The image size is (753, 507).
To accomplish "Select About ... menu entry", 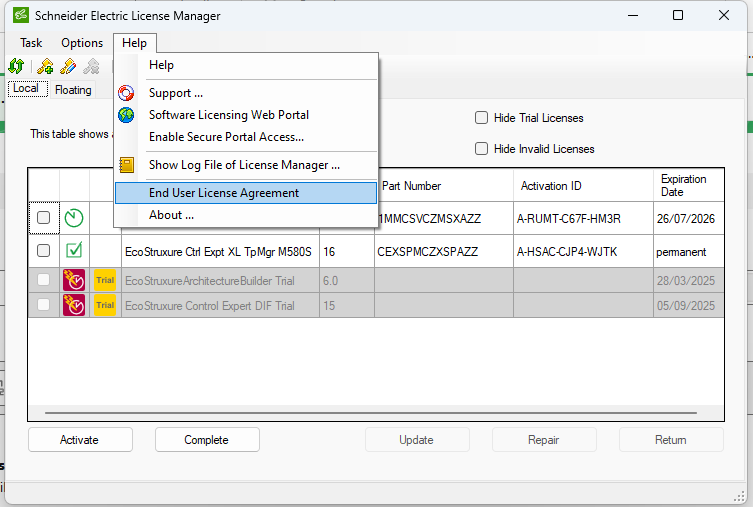I will tap(246, 215).
